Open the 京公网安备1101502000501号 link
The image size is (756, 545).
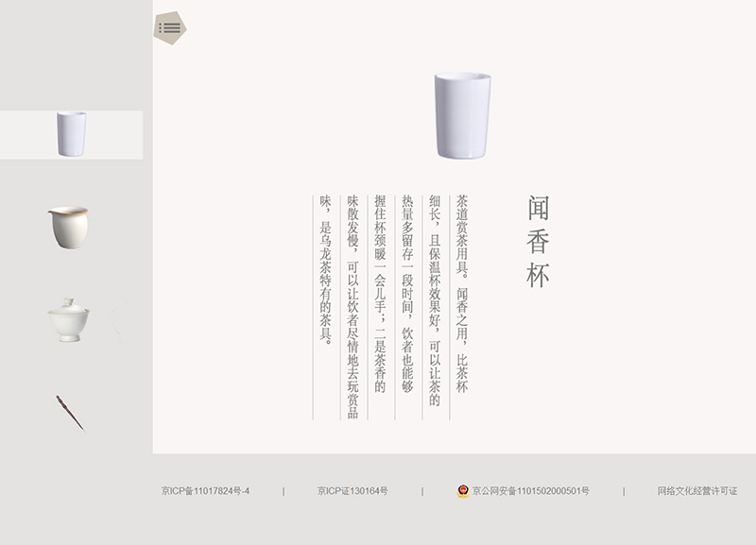[x=530, y=491]
